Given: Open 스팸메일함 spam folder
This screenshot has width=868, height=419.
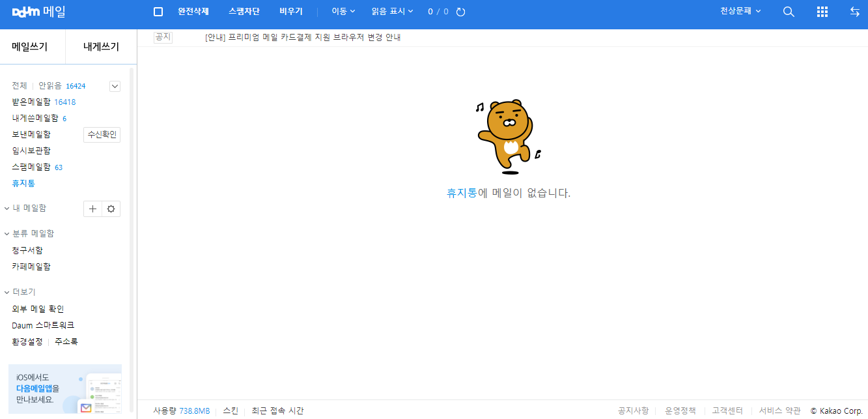Looking at the screenshot, I should point(31,167).
